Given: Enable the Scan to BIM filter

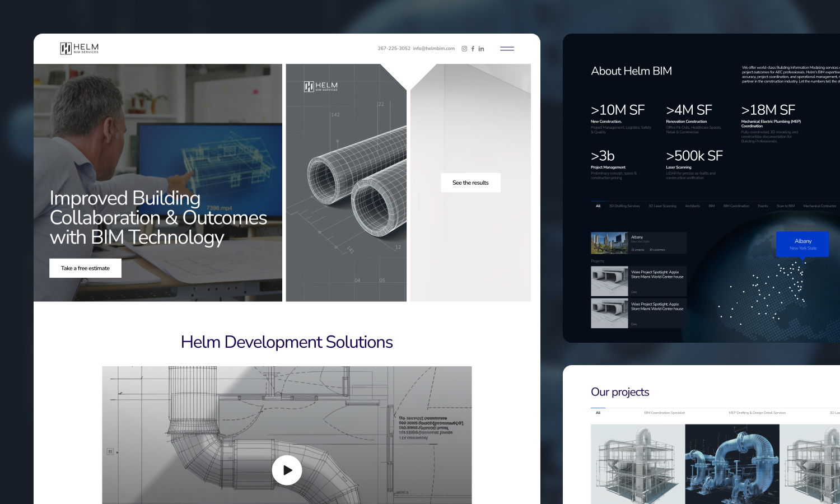Looking at the screenshot, I should point(786,206).
